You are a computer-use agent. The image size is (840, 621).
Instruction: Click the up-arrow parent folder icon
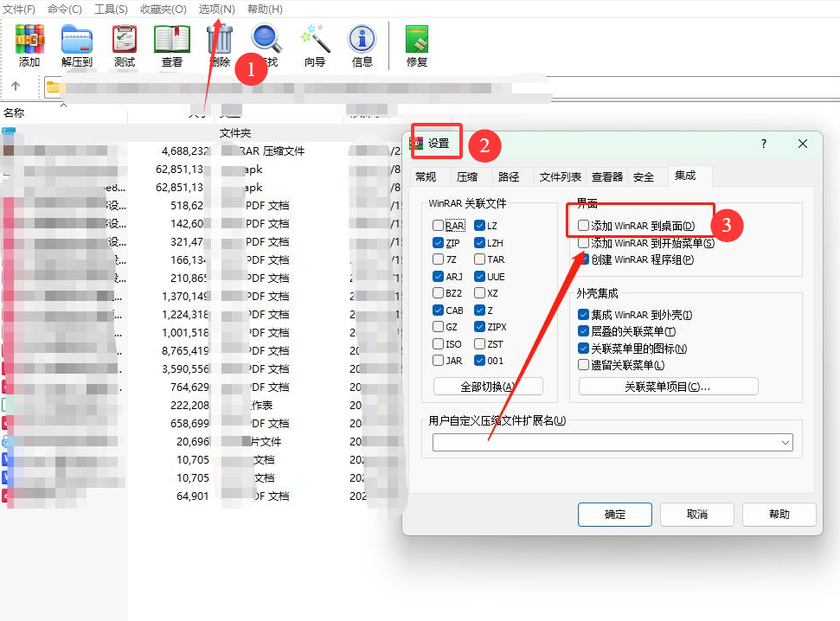tap(16, 86)
